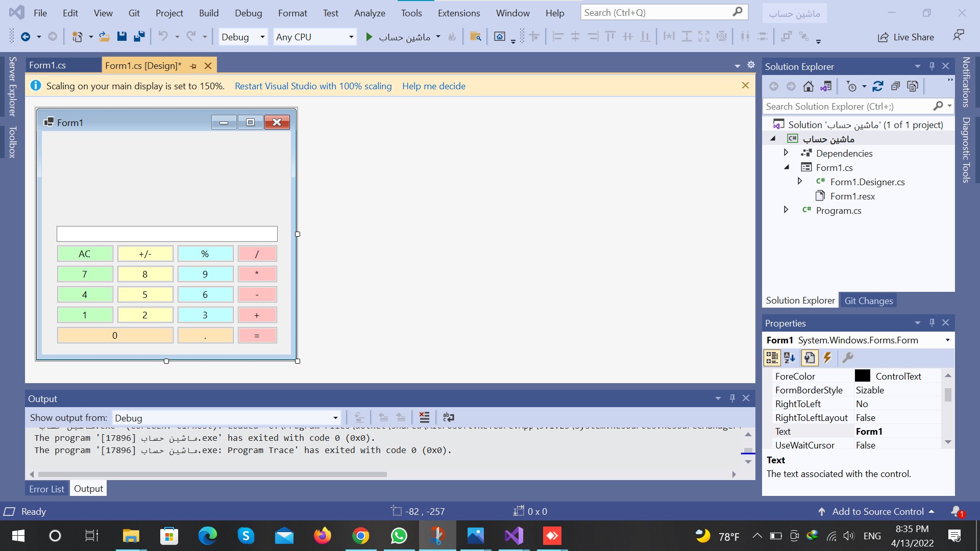Click the ForeColor black color swatch
The width and height of the screenshot is (980, 551).
[862, 376]
